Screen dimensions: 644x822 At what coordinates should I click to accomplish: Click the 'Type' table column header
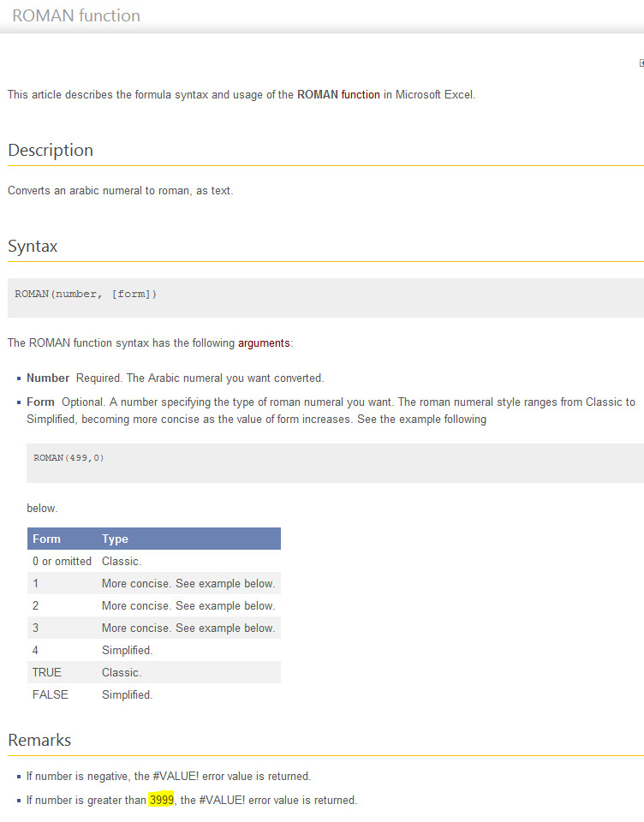115,539
